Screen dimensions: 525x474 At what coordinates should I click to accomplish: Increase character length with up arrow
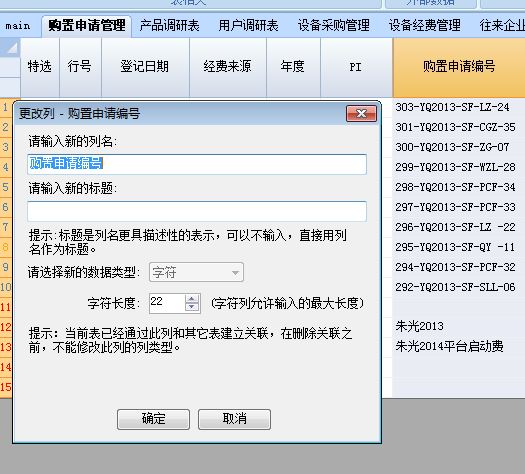(192, 299)
